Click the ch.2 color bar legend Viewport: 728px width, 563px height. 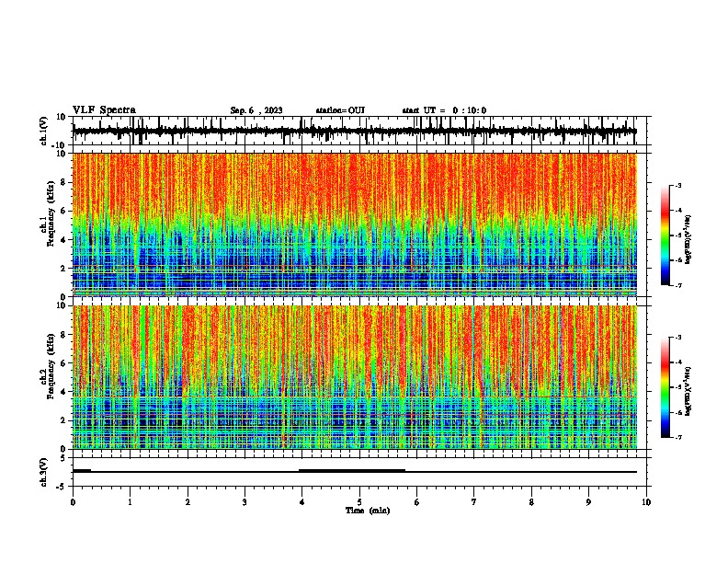pos(665,387)
